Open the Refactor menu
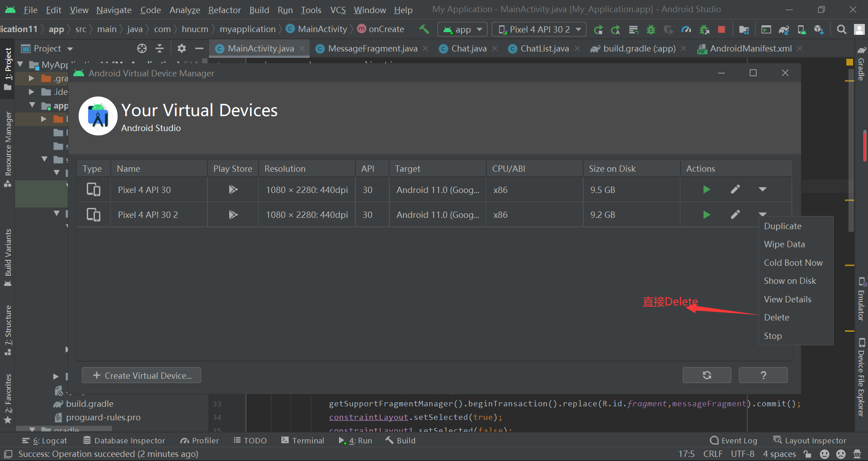 (224, 10)
